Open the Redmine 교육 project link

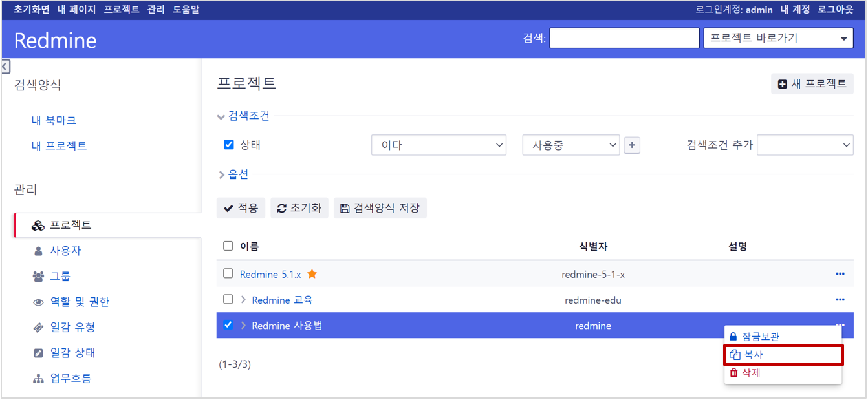click(282, 300)
